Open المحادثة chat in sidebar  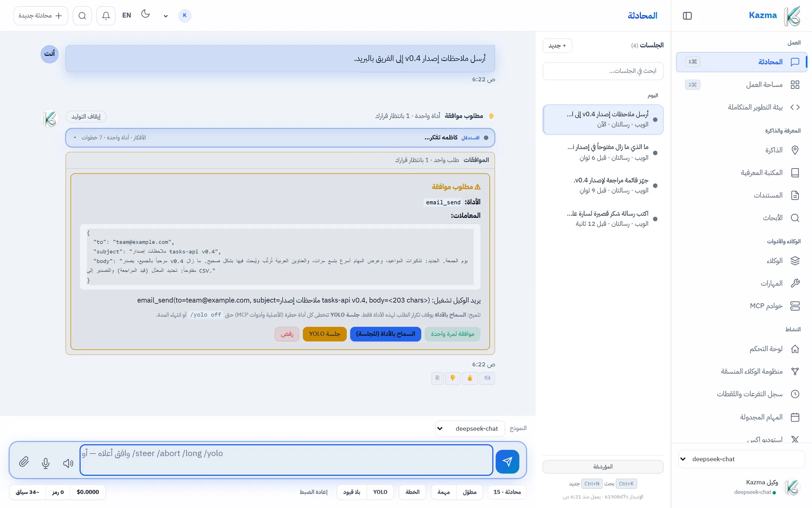click(x=741, y=62)
